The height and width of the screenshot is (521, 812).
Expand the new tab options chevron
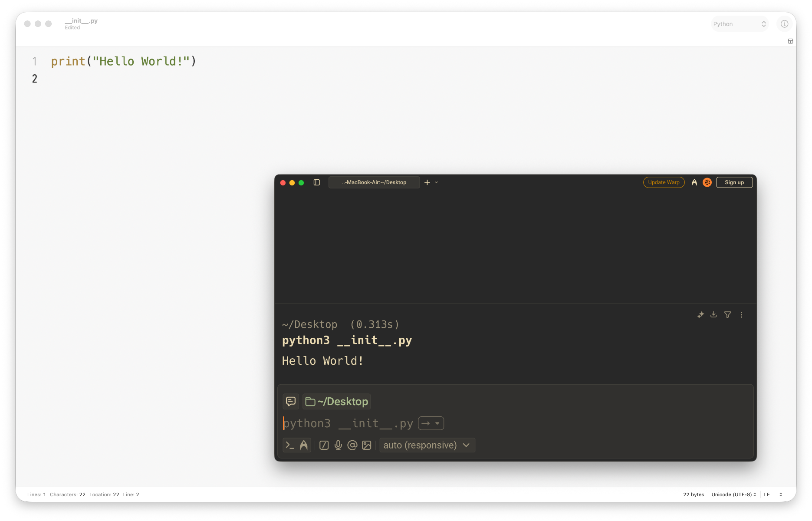click(437, 182)
